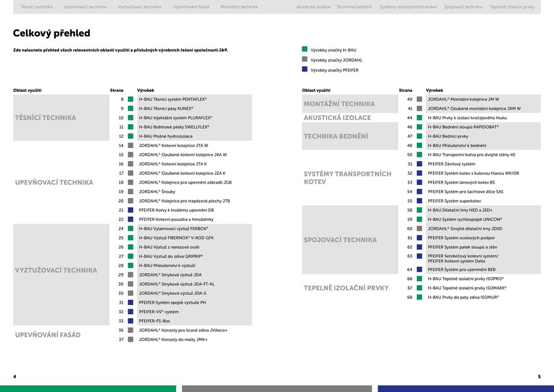Click page number 40 for Montážní kolejnice

[x=410, y=99]
